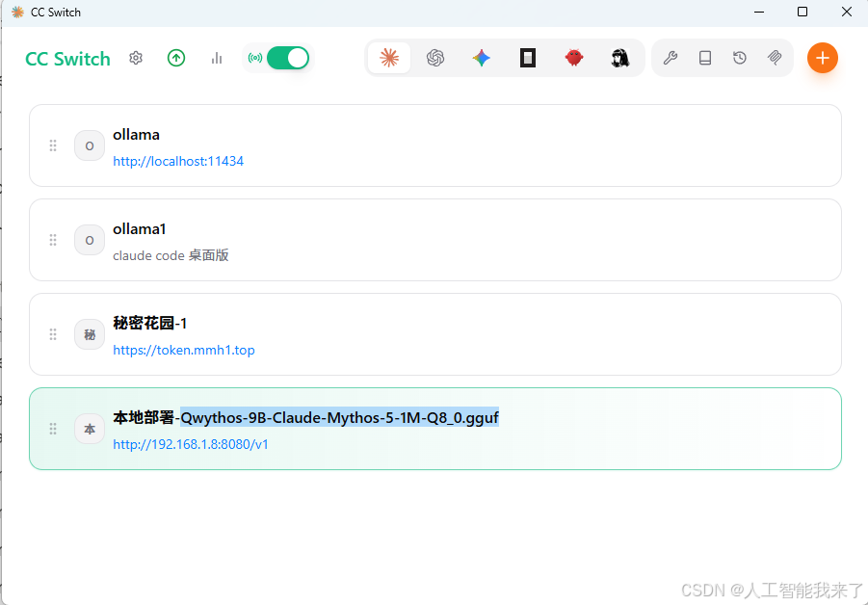Viewport: 868px width, 605px height.
Task: Open link http://192.168.1.8:8080/v1
Action: tap(191, 444)
